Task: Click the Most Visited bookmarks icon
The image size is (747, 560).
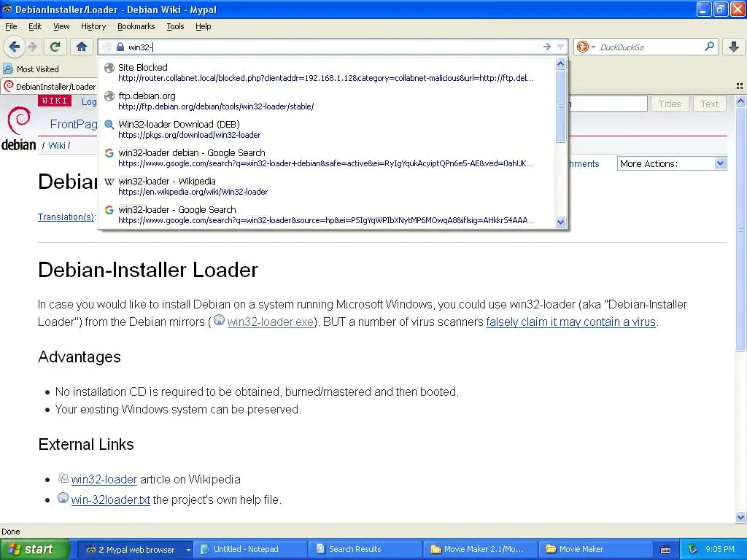Action: [7, 69]
